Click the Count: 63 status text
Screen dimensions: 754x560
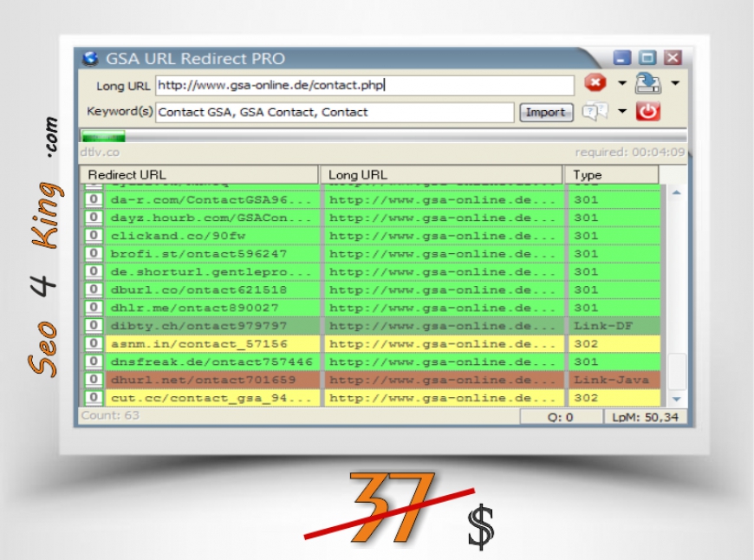[x=110, y=415]
